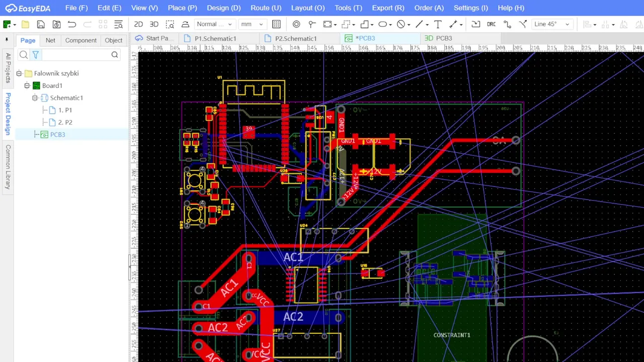Open the save history clock icon

coord(56,24)
